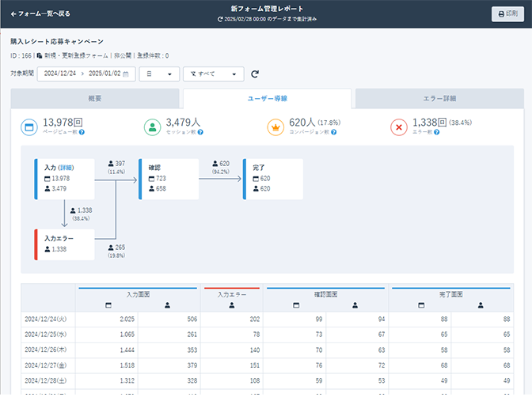Open help icon beside コンバージョン数
Screen dimensions: 532x397
[334, 132]
